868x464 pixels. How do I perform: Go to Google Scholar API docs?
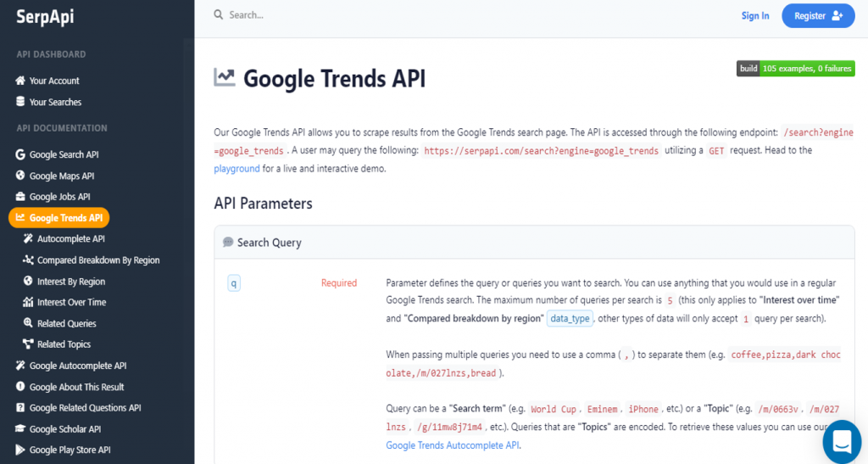[65, 428]
